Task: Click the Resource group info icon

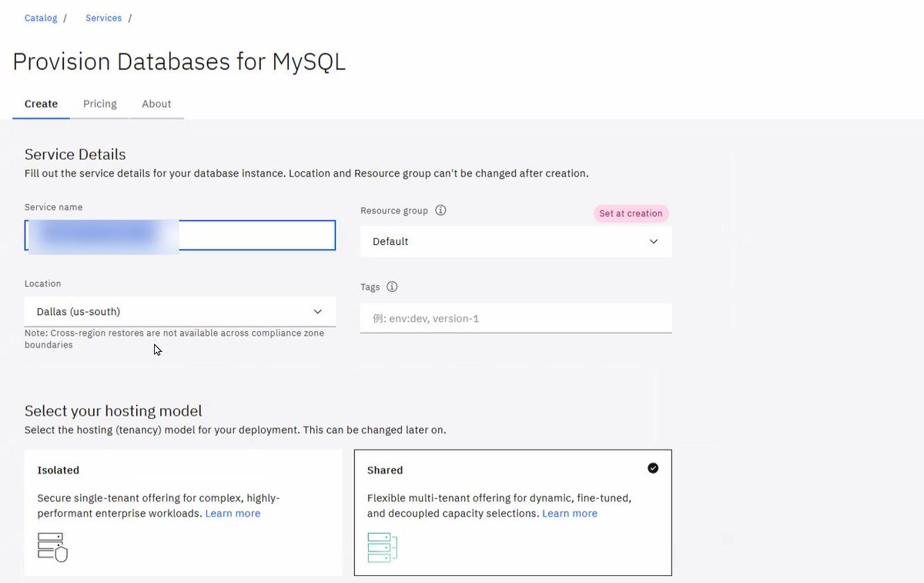Action: (440, 210)
